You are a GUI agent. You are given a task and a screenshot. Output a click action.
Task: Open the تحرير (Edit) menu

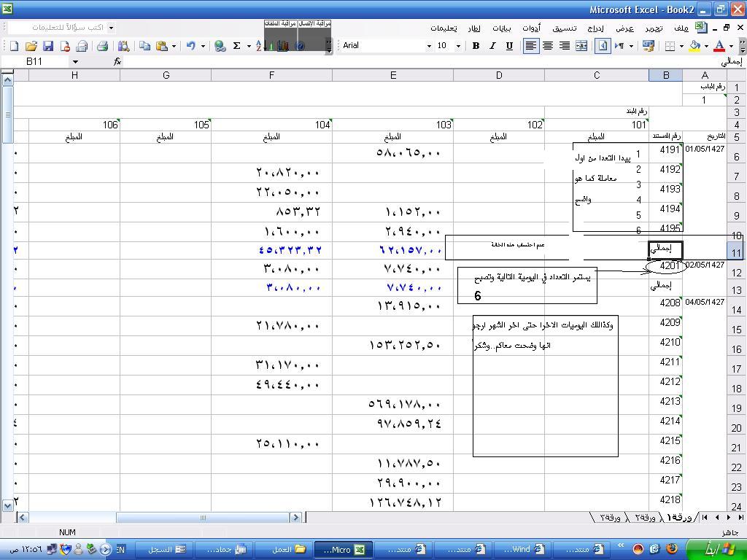click(x=654, y=28)
